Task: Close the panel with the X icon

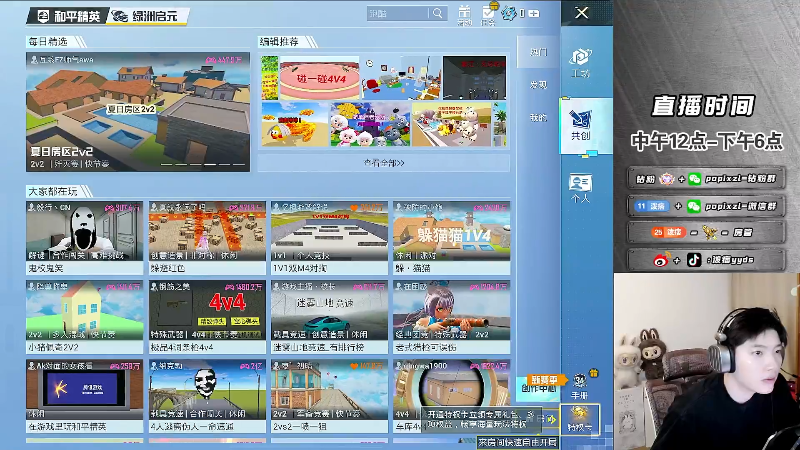Action: (582, 13)
